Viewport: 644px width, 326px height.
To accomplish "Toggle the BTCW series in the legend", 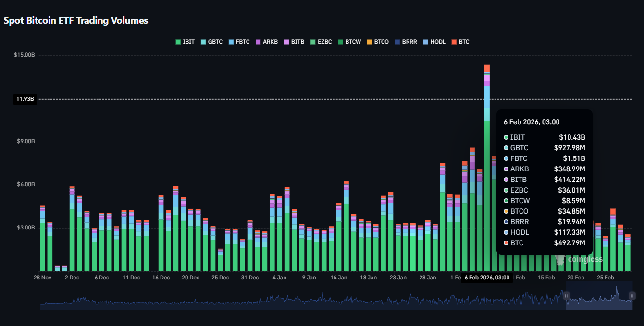I will 349,42.
